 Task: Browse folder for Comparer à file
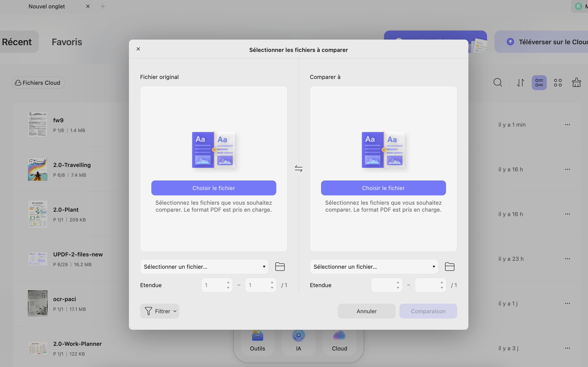pyautogui.click(x=450, y=266)
